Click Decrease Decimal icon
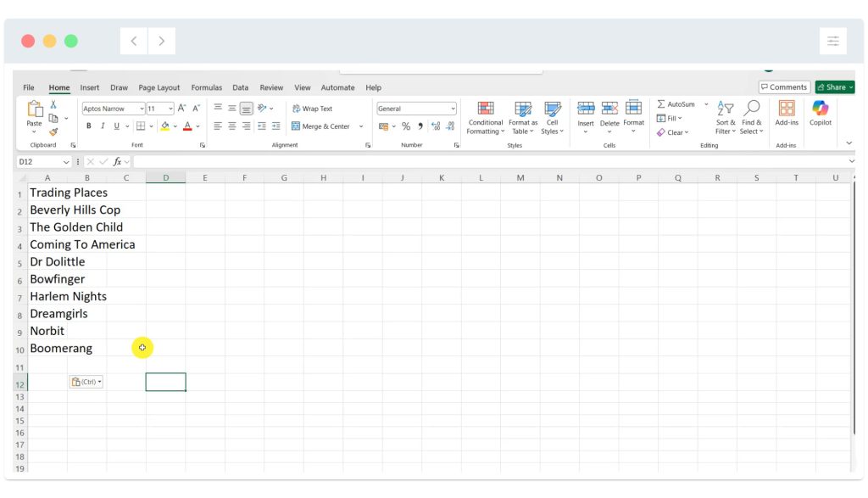The width and height of the screenshot is (868, 498). coord(451,126)
